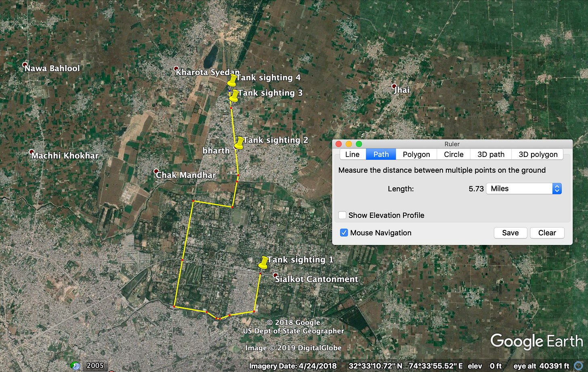The image size is (588, 372).
Task: Click the 2005 historical imagery year
Action: click(x=95, y=366)
